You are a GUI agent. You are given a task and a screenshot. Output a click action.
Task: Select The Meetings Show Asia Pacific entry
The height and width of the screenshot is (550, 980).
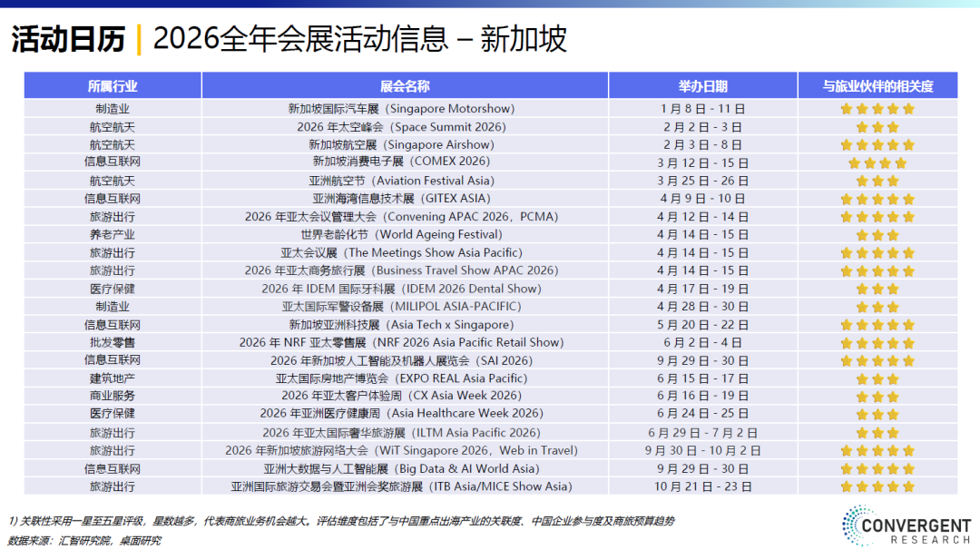coord(401,252)
